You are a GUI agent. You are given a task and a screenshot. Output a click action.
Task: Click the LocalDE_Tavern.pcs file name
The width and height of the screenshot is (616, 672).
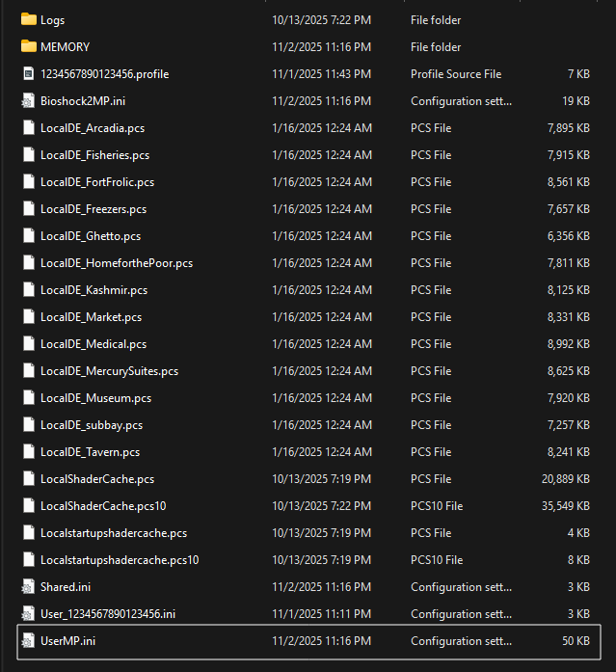[90, 451]
